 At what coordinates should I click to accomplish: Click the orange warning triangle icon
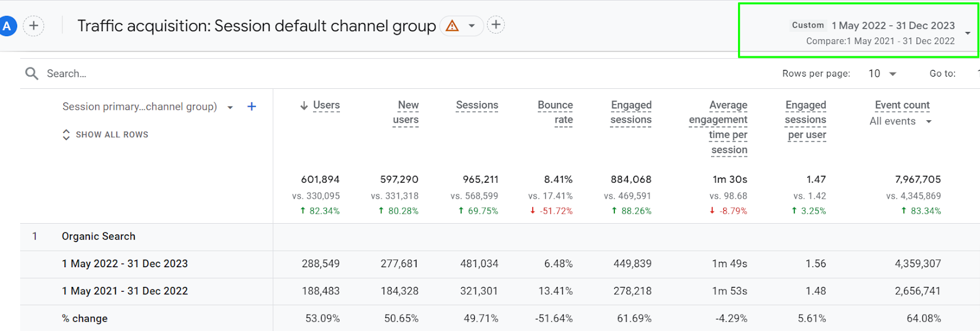452,26
